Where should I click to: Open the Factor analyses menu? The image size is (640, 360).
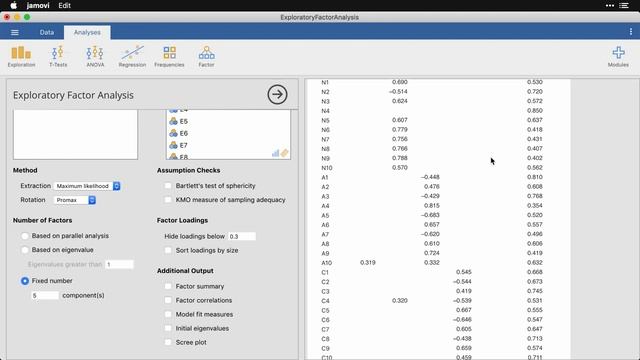[x=207, y=56]
